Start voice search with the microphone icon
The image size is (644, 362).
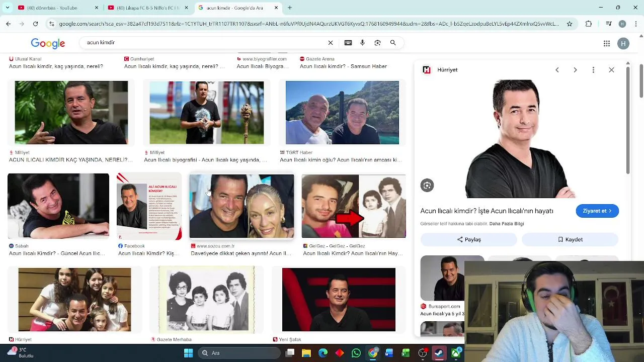click(x=362, y=43)
